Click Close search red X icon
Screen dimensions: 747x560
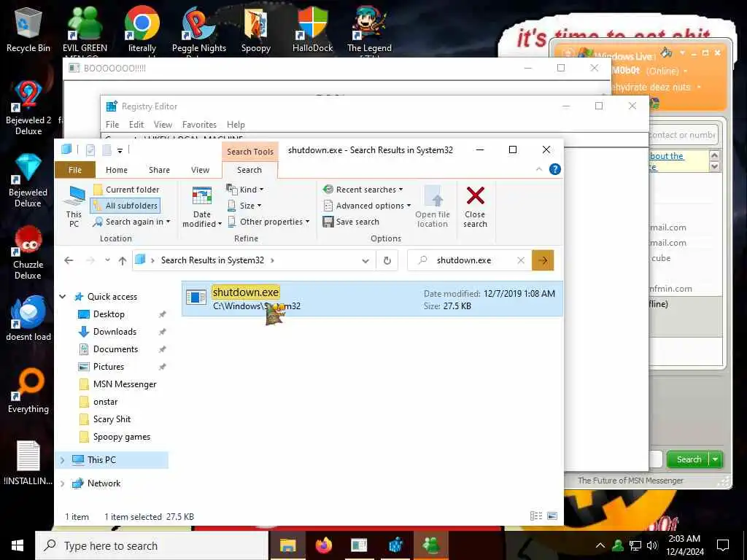pyautogui.click(x=475, y=206)
